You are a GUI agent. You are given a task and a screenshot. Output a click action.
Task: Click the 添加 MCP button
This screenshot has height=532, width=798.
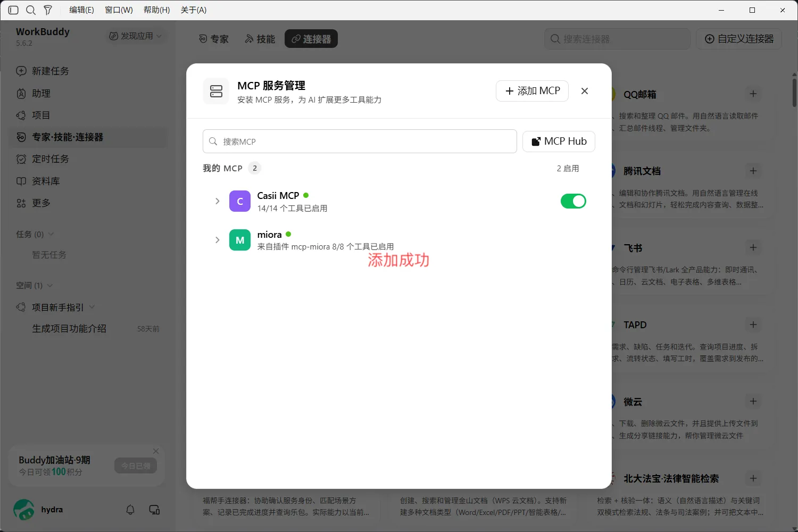coord(532,91)
